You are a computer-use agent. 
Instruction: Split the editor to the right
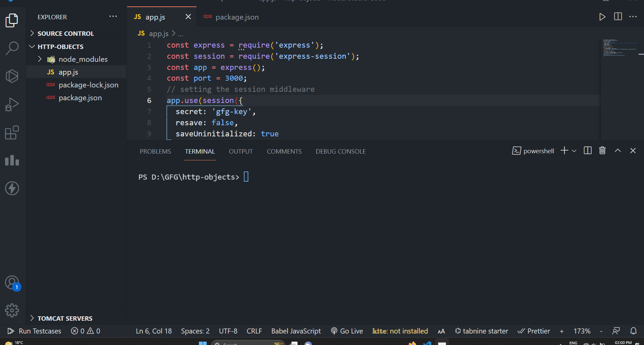click(618, 17)
